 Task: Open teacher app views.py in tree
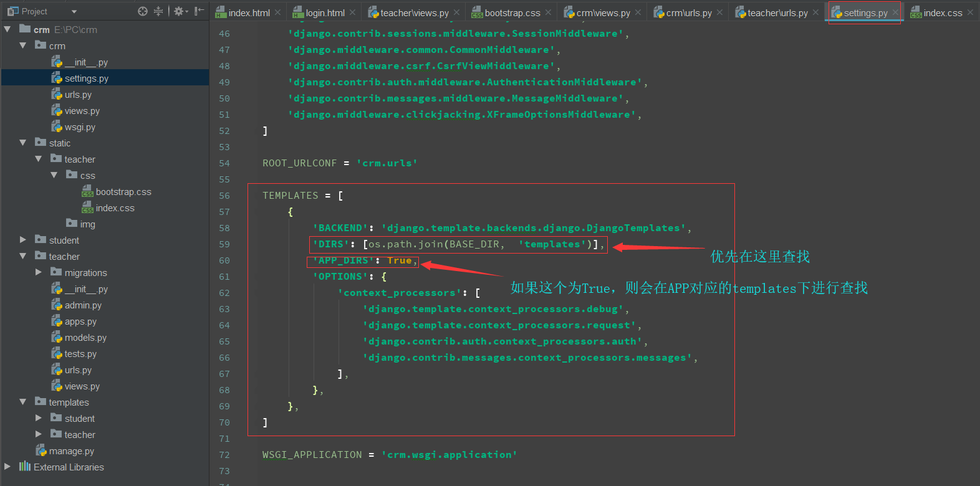tap(82, 386)
